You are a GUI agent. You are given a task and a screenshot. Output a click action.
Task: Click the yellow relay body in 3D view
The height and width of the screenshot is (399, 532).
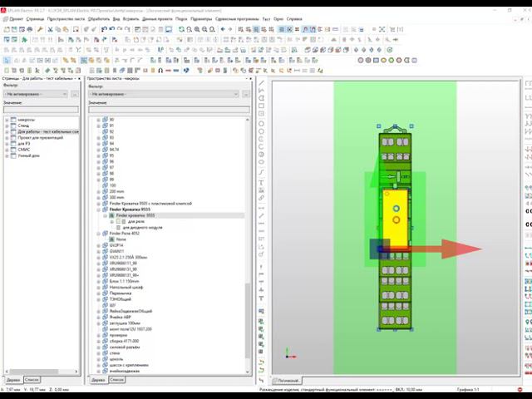tap(396, 217)
